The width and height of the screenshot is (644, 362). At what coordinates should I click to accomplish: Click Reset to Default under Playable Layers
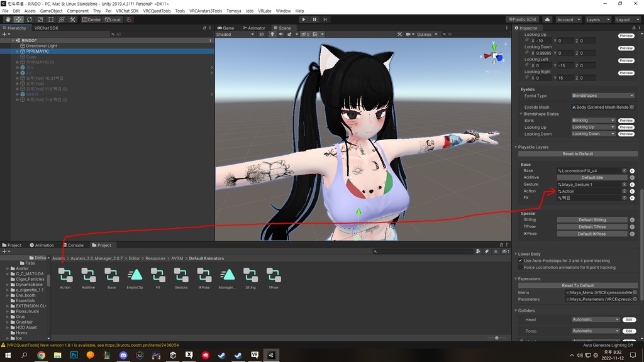pyautogui.click(x=577, y=154)
